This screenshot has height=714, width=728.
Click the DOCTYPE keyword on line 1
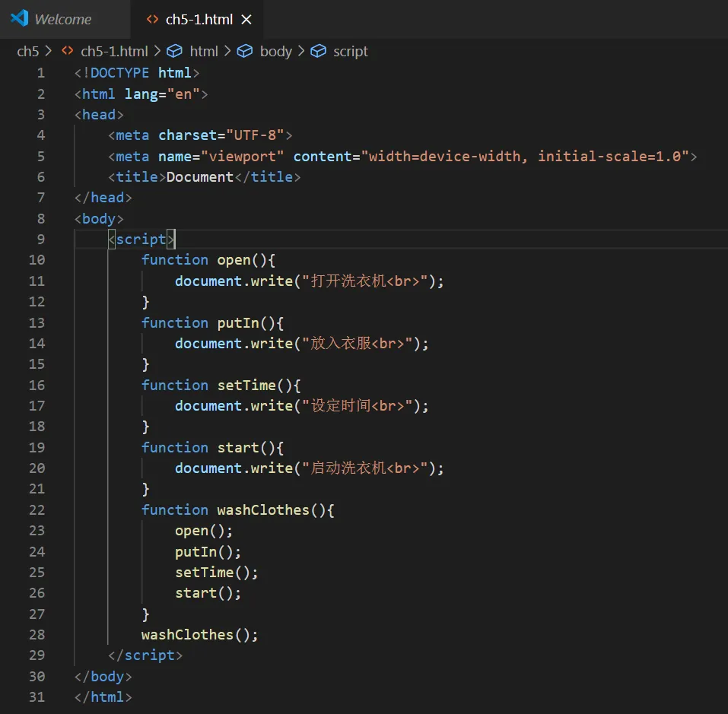(x=119, y=73)
